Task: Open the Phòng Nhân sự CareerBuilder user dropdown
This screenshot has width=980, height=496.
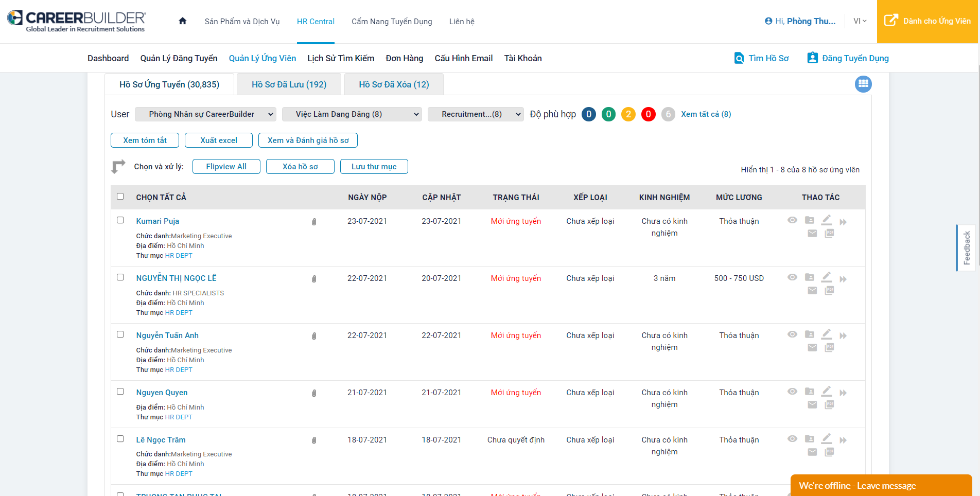Action: (x=205, y=114)
